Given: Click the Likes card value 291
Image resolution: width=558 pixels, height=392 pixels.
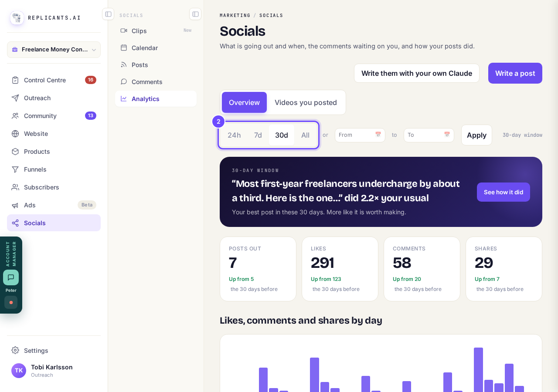Looking at the screenshot, I should pos(323,263).
